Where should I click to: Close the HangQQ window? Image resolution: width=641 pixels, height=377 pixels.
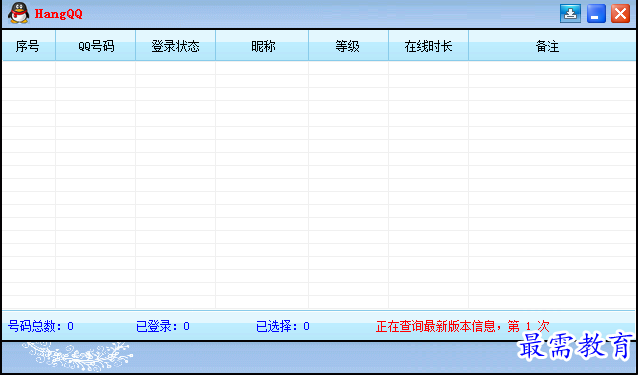(x=621, y=13)
